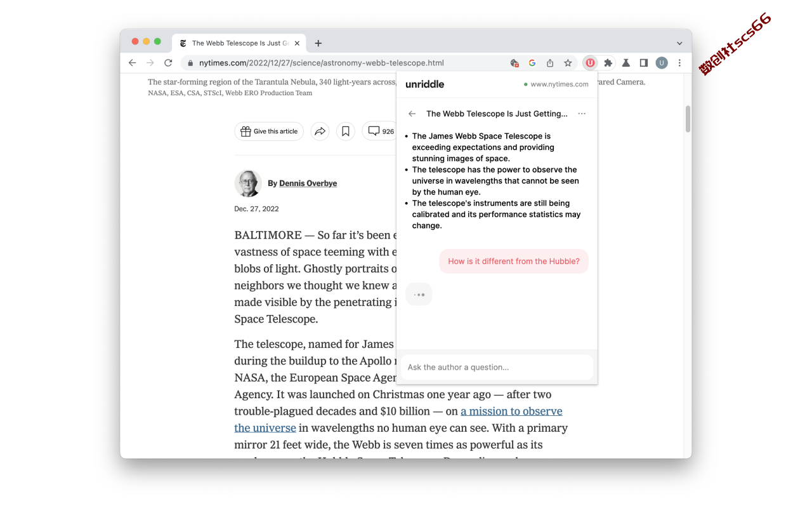Screen dimensions: 812x508
Task: Open the user profile avatar
Action: 662,63
